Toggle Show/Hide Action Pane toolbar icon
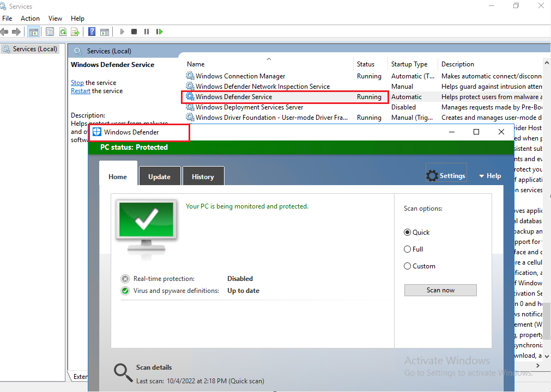 pos(105,32)
